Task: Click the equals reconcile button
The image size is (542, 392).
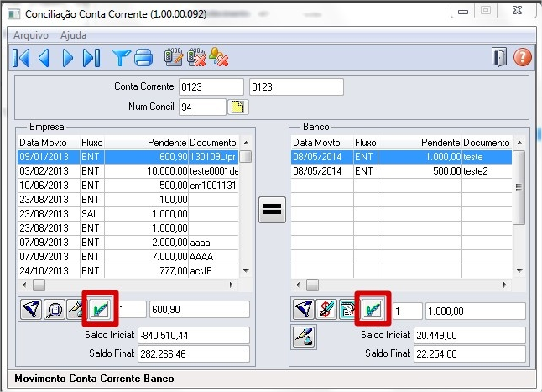Action: pyautogui.click(x=272, y=210)
